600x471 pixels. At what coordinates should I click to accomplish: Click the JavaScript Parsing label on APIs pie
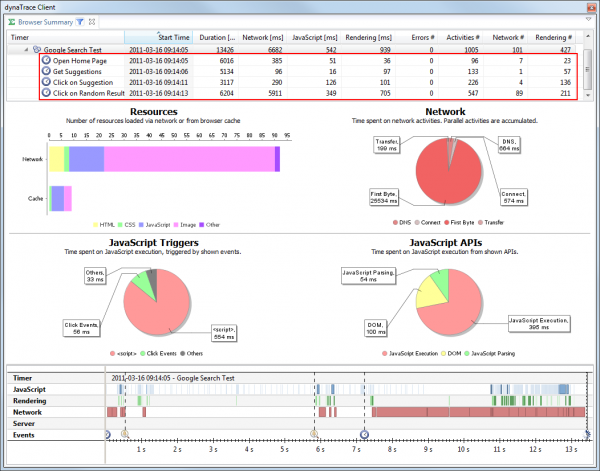coord(368,276)
